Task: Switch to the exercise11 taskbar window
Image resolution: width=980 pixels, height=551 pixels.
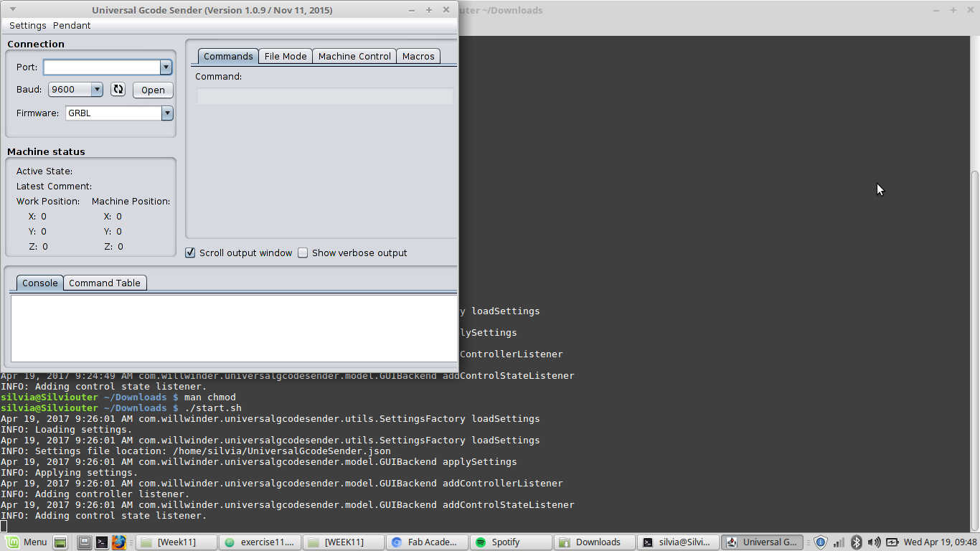Action: pyautogui.click(x=260, y=542)
